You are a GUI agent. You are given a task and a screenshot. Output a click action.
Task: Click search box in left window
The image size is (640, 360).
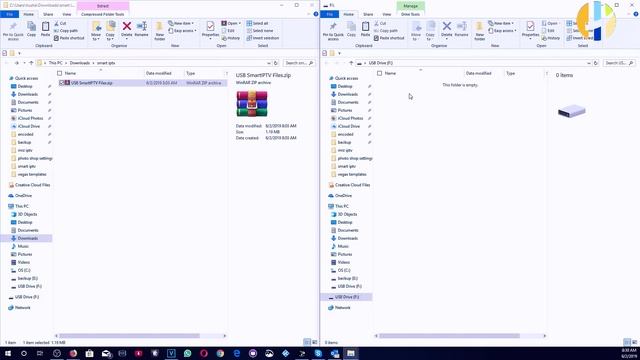299,63
